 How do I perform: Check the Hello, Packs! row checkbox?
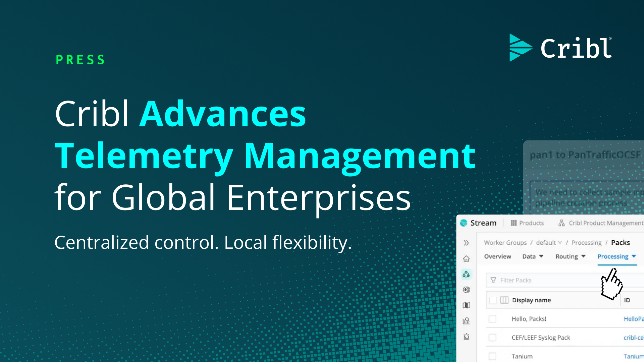(493, 319)
